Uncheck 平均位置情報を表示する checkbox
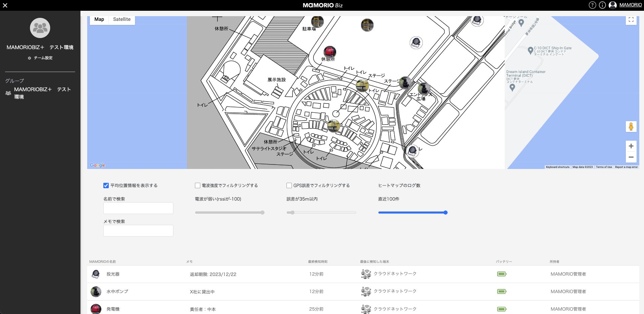Viewport: 644px width, 314px height. 106,185
